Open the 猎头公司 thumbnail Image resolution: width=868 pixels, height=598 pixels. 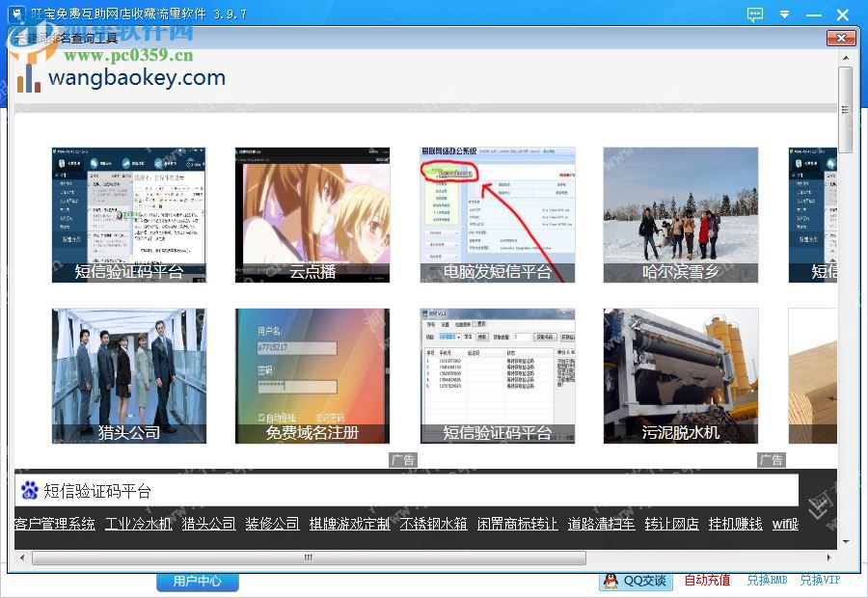[129, 376]
